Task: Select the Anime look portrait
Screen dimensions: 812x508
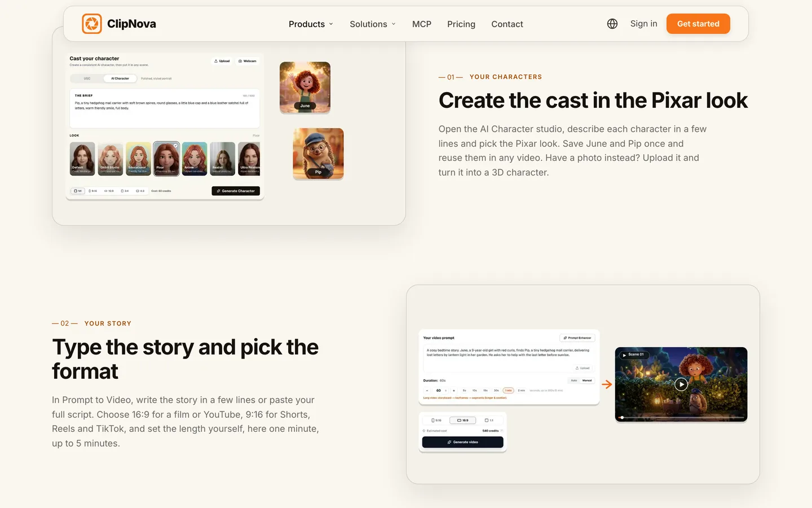Action: [x=195, y=159]
